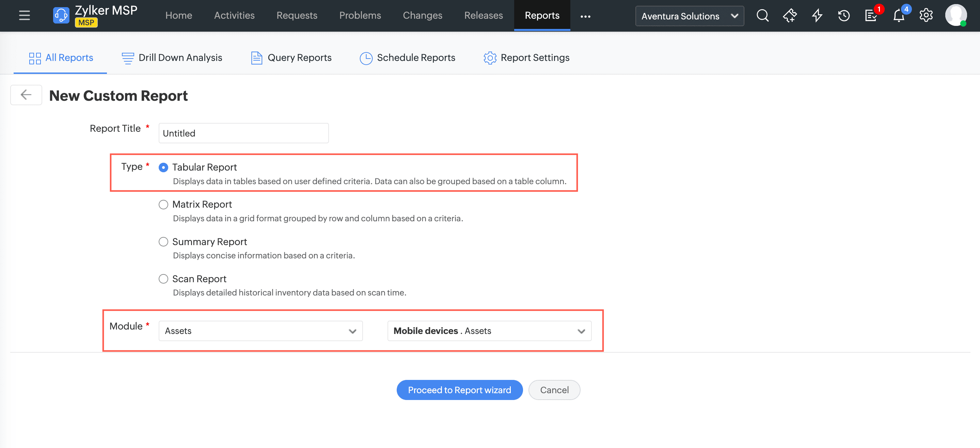Select the Summary Report radio button
Image resolution: width=980 pixels, height=448 pixels.
click(163, 242)
